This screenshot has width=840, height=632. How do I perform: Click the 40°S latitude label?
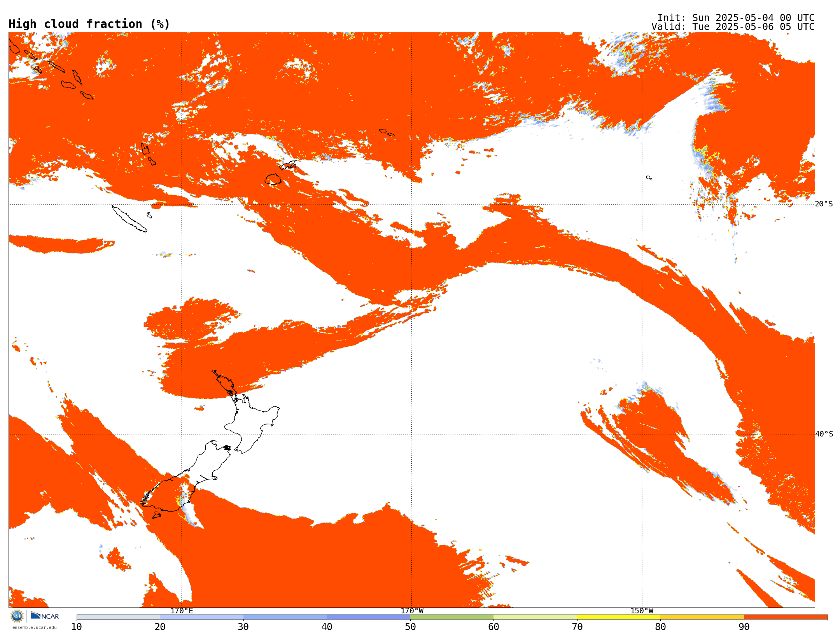[824, 434]
